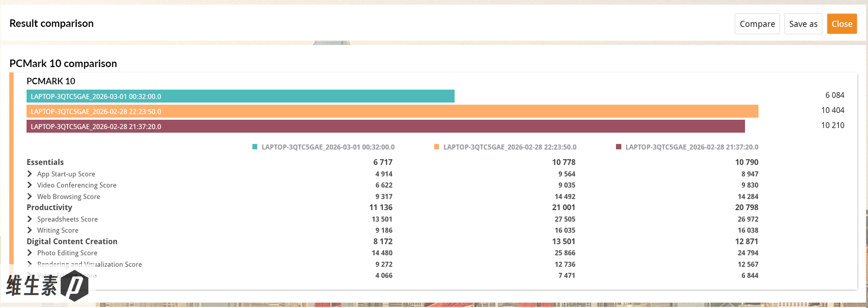Close the result comparison view
The image size is (868, 308).
(841, 24)
